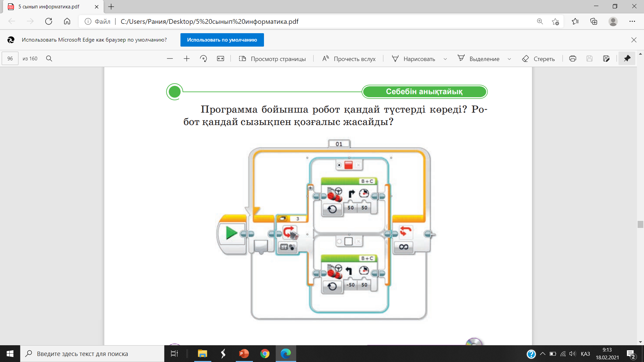Expand the Выделение dropdown arrow

(x=509, y=59)
